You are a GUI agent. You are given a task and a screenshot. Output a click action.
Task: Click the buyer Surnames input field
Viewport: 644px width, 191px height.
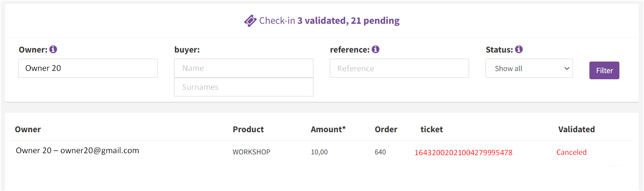pos(244,87)
